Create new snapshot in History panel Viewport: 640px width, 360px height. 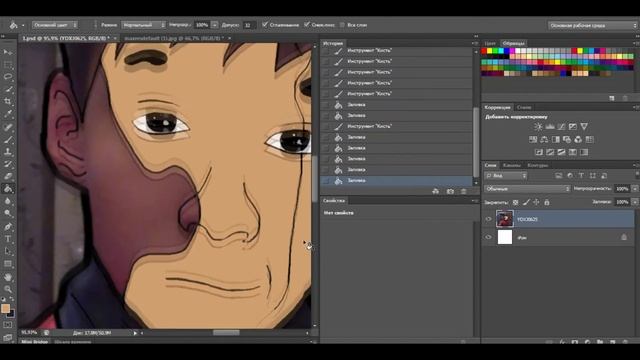450,191
